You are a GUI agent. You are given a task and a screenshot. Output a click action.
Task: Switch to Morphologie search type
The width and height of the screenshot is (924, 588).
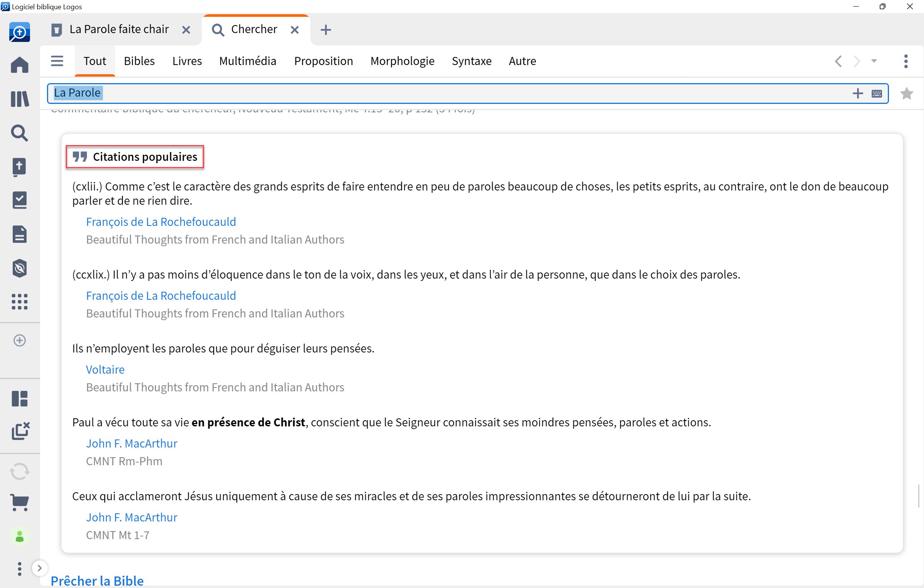tap(402, 61)
